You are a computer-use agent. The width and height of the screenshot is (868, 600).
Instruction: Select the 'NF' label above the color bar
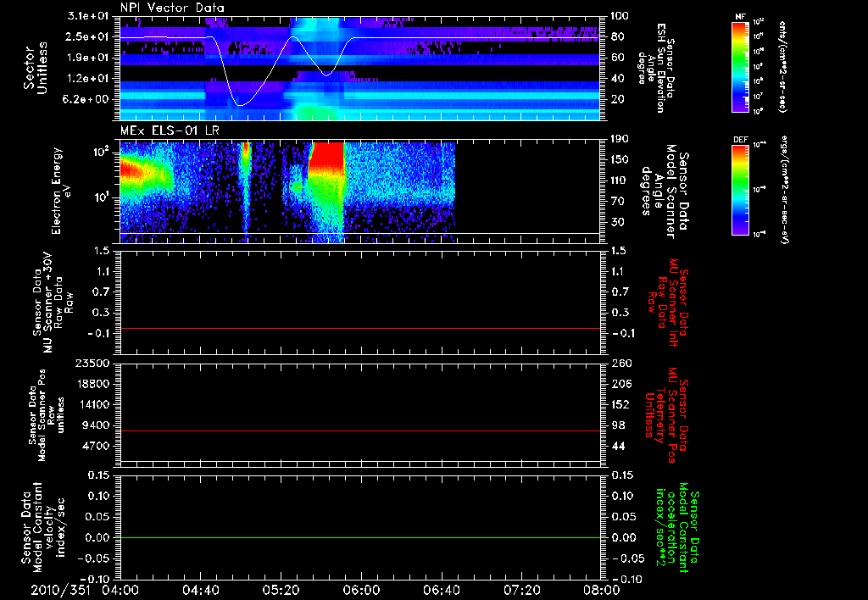point(740,17)
